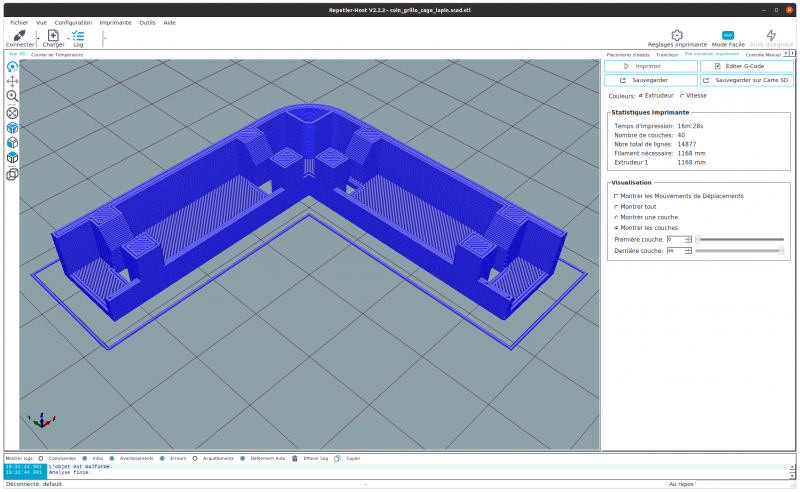This screenshot has height=492, width=800.
Task: Enable Montrer les Mouvements de Déplacements
Action: 616,196
